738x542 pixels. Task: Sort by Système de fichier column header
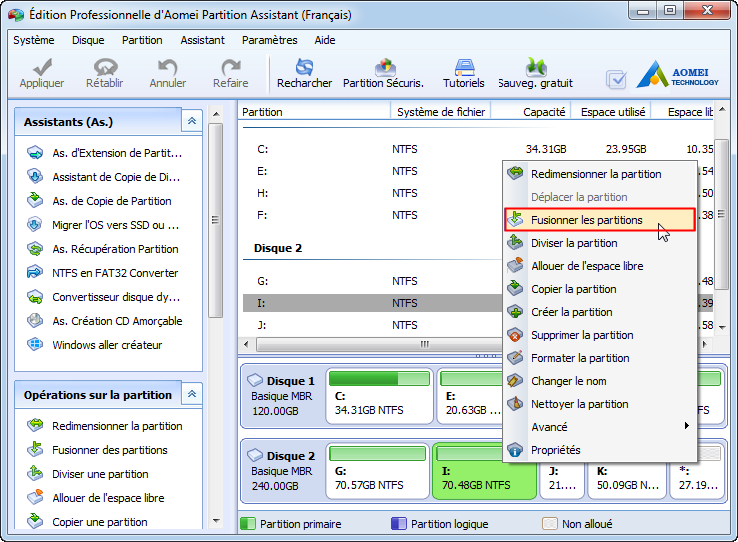441,112
